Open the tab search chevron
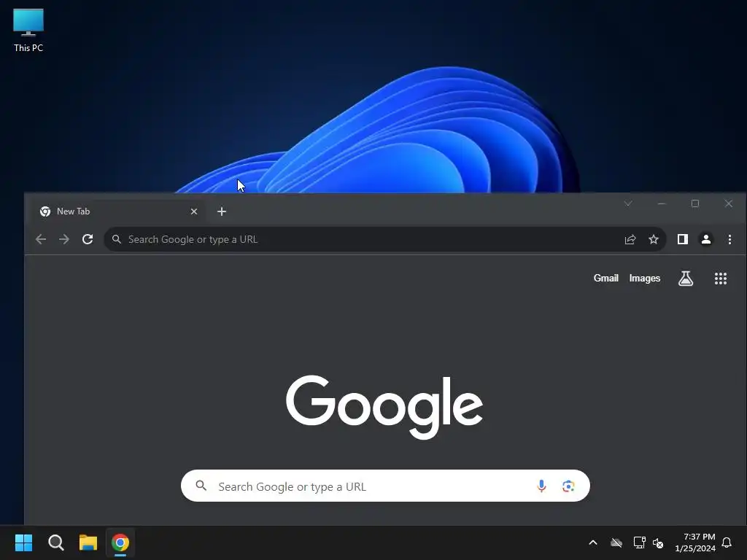The image size is (747, 560). point(628,203)
